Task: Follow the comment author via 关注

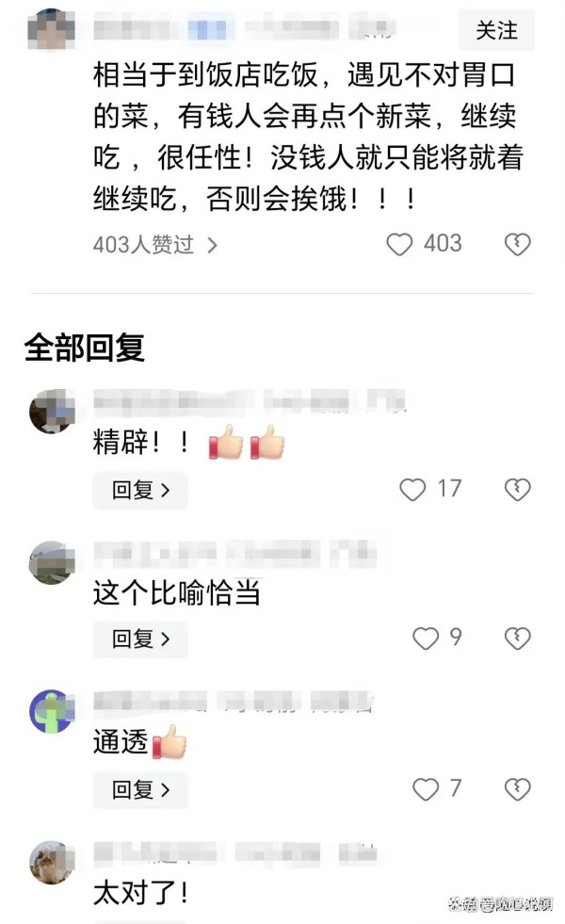Action: tap(496, 30)
